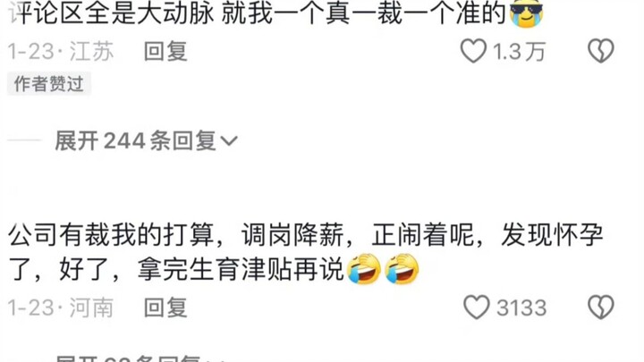Image resolution: width=644 pixels, height=362 pixels.
Task: Expand 展开 244 条回复
Action: pyautogui.click(x=146, y=141)
